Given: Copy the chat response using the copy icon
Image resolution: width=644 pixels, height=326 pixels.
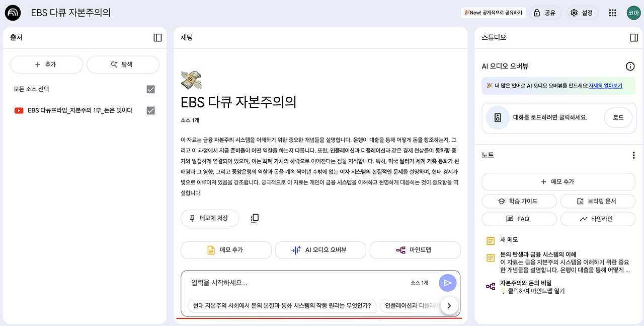Looking at the screenshot, I should click(255, 217).
